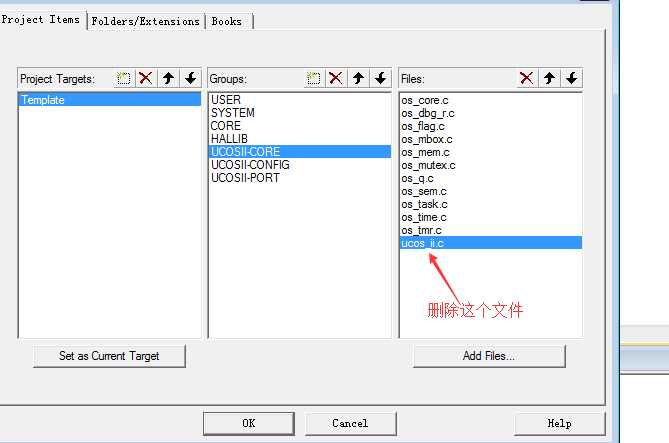The height and width of the screenshot is (443, 669).
Task: Select the SYSTEM group
Action: [300, 113]
